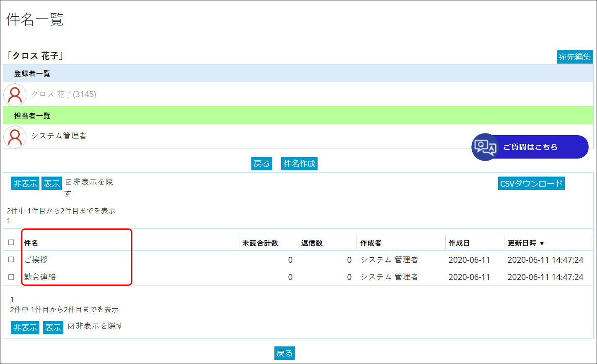Screen dimensions: 597x364
Task: Click the lower 非表示 button below the table
Action: click(25, 328)
